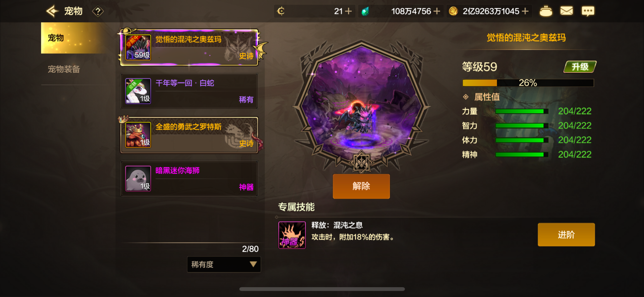The height and width of the screenshot is (297, 644).
Task: Switch to the 宠物装备 tab
Action: 64,69
